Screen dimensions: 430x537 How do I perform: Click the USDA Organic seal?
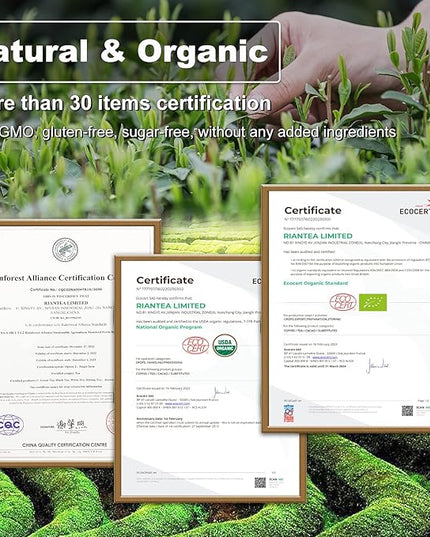[x=225, y=345]
